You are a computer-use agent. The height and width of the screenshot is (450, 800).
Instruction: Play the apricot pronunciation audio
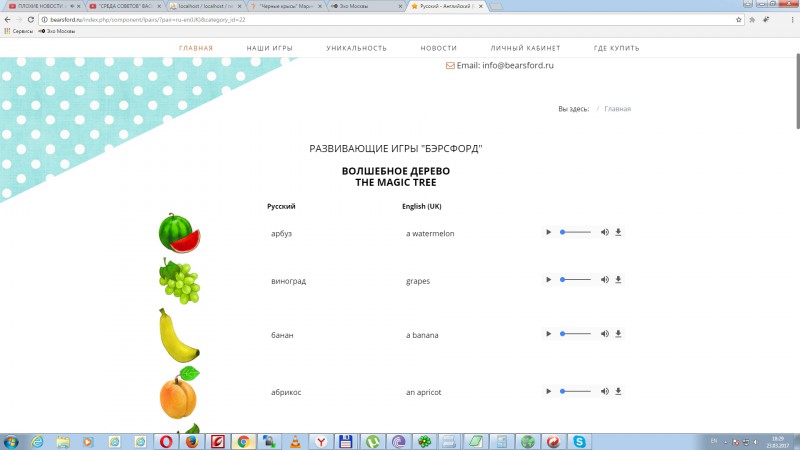click(548, 391)
